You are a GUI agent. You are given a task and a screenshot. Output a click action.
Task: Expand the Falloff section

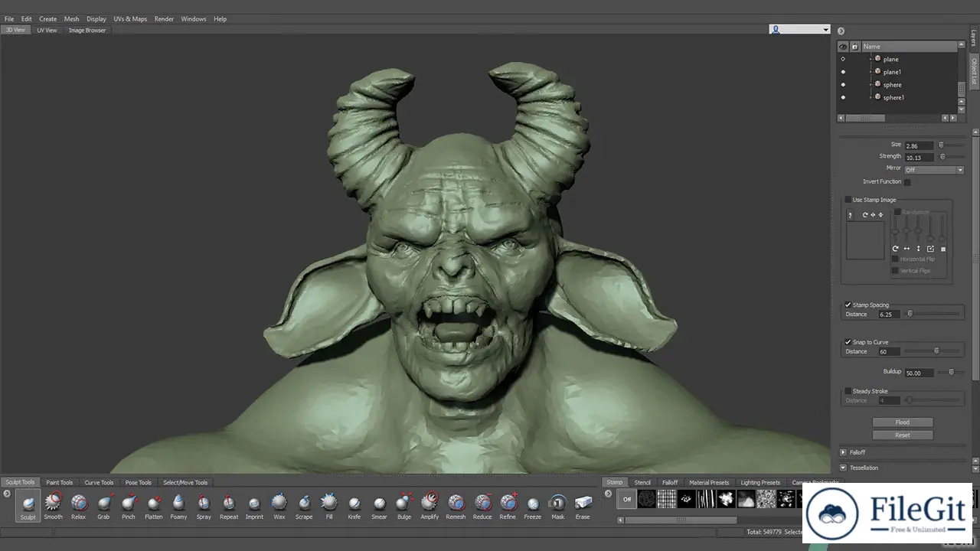coord(844,452)
